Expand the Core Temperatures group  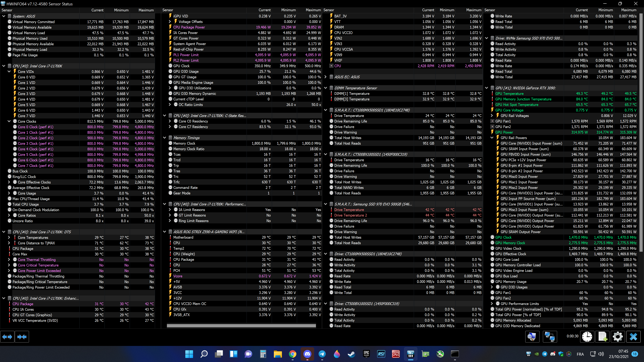point(9,237)
